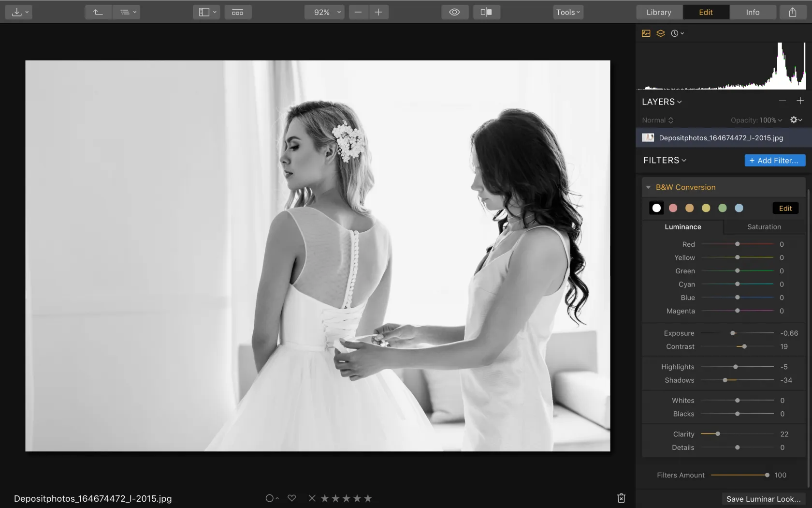812x508 pixels.
Task: Add a new layer with plus icon
Action: coord(800,101)
